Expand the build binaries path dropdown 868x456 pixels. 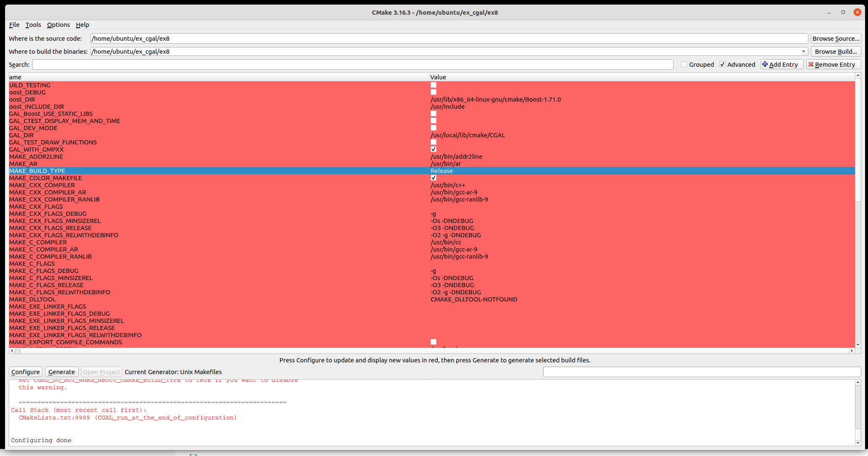coord(803,51)
